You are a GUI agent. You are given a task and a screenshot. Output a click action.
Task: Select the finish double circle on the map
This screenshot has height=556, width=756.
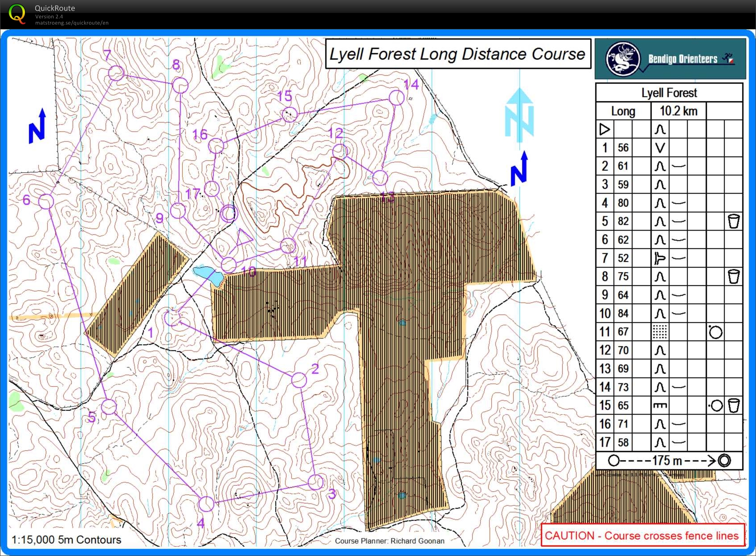click(229, 213)
